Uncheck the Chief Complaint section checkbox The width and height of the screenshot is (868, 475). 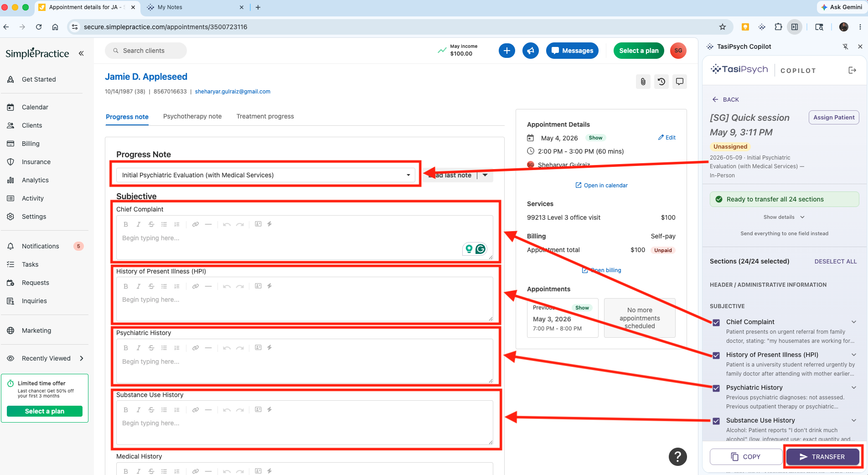(716, 322)
